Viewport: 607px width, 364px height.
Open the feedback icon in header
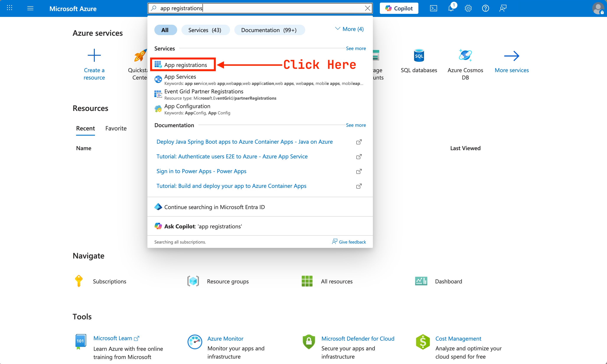coord(503,8)
